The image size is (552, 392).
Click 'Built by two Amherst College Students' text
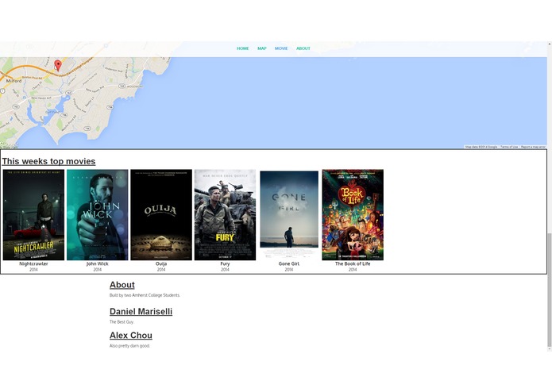point(145,295)
